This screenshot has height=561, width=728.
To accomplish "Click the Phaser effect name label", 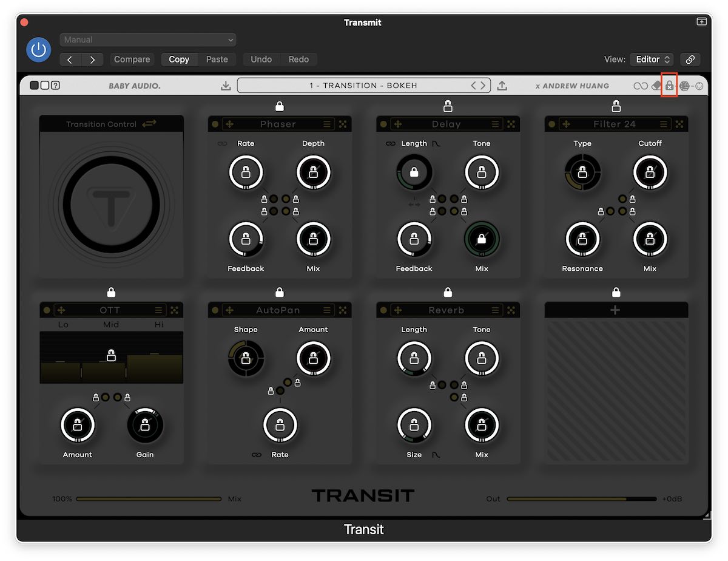I will (x=278, y=124).
